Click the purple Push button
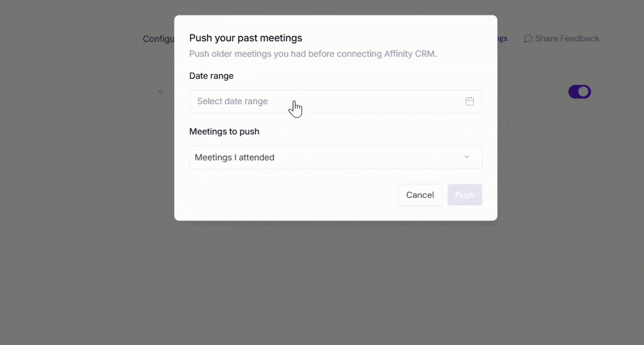Screen dimensions: 644x345 [x=465, y=195]
